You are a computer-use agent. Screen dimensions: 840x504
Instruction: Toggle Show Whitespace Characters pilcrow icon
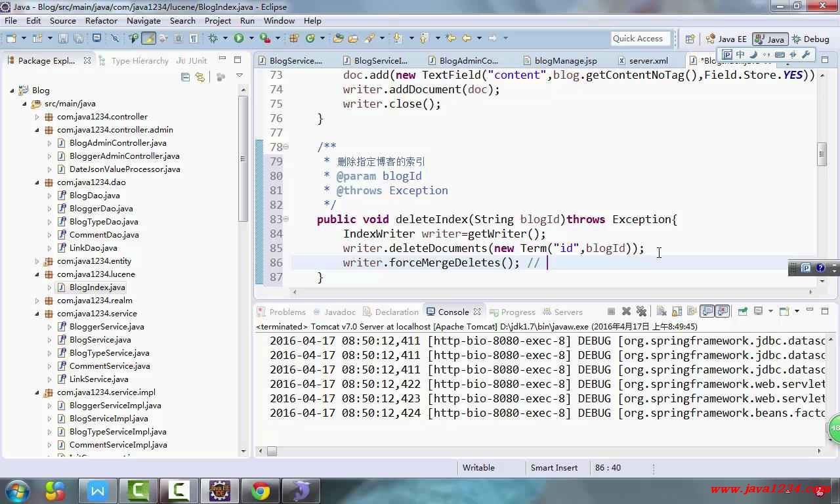pos(194,38)
